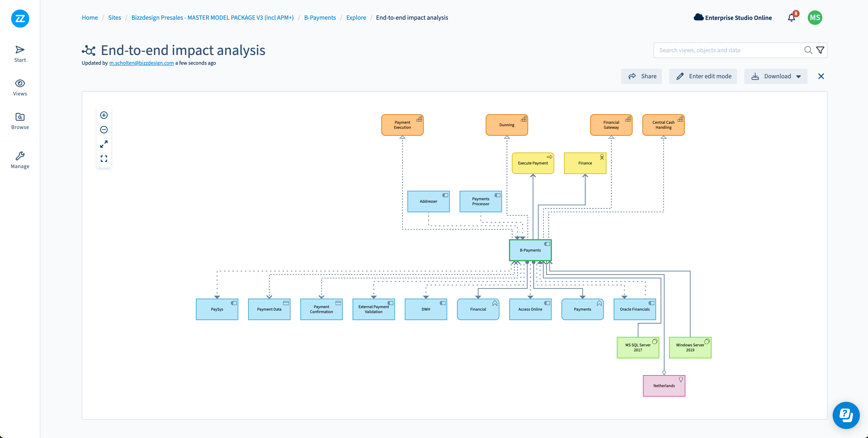Open MS user avatar menu

click(815, 17)
